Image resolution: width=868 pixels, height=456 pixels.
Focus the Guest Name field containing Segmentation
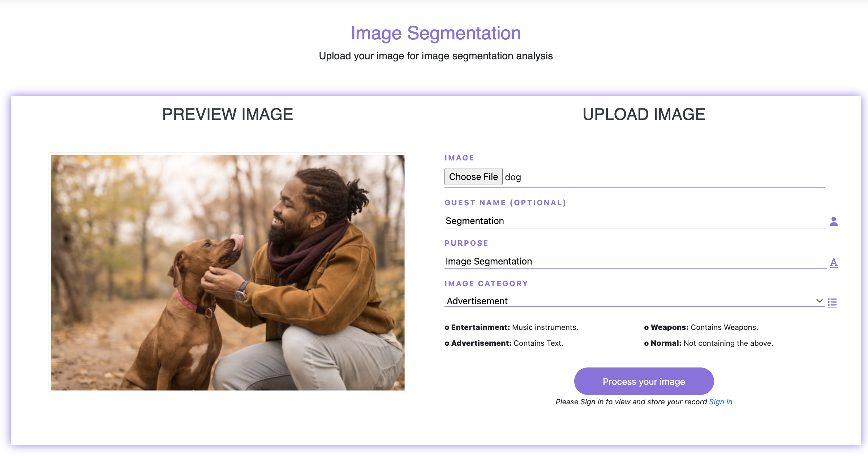click(635, 221)
